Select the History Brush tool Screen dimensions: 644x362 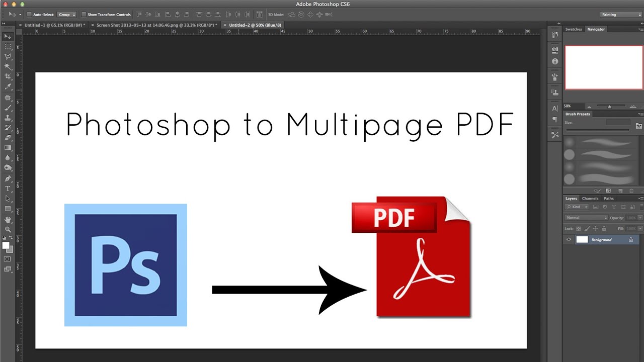[8, 128]
